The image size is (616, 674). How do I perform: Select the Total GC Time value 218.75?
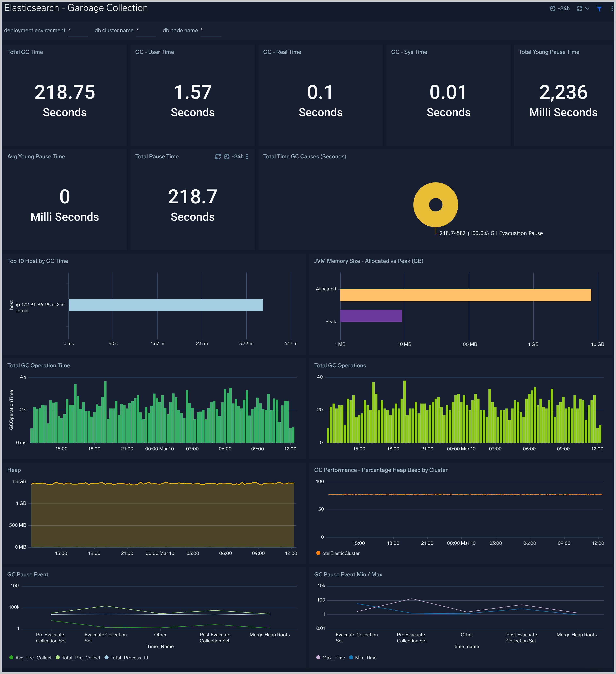click(x=65, y=92)
